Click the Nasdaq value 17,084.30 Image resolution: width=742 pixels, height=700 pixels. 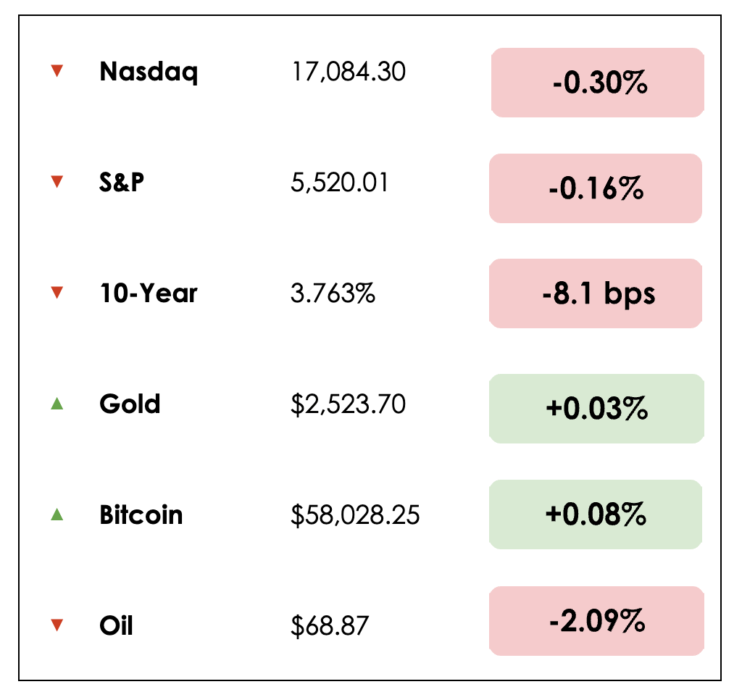(x=349, y=72)
